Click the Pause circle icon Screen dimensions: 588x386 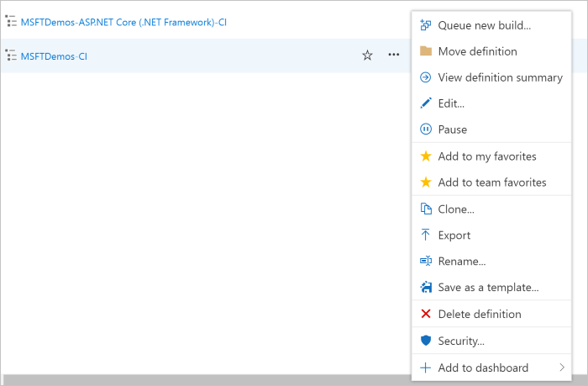click(425, 130)
